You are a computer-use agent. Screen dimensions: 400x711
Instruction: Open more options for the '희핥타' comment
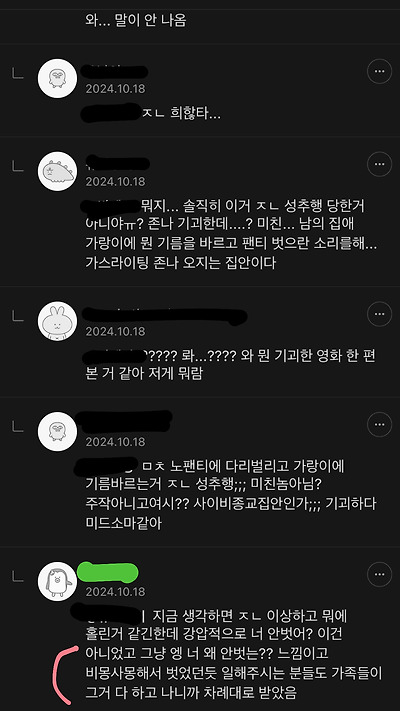(379, 71)
